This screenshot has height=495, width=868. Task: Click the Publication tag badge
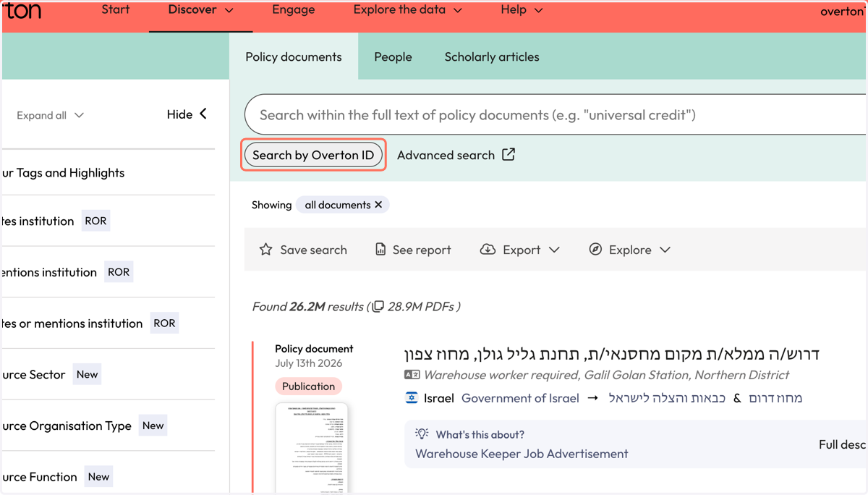pos(309,386)
